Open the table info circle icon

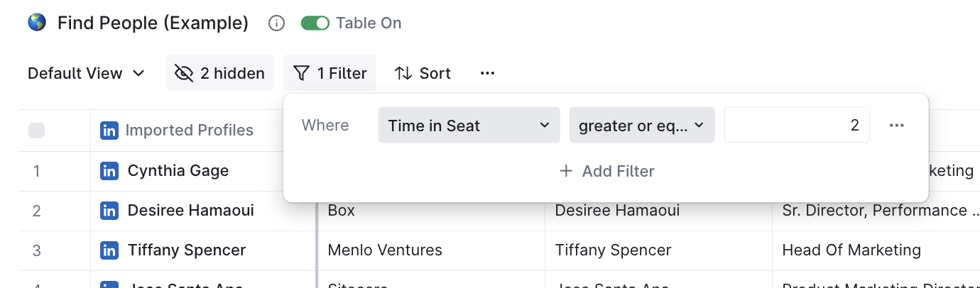tap(276, 23)
